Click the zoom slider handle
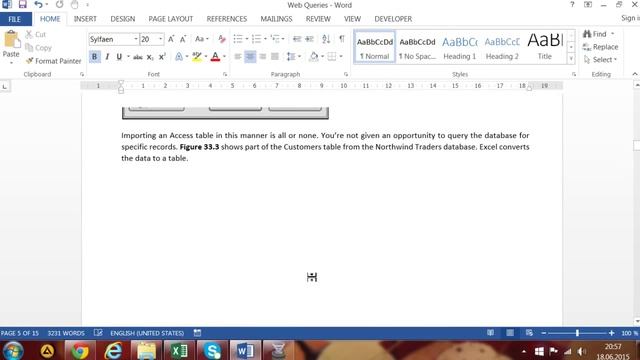The image size is (640, 360). [x=577, y=333]
